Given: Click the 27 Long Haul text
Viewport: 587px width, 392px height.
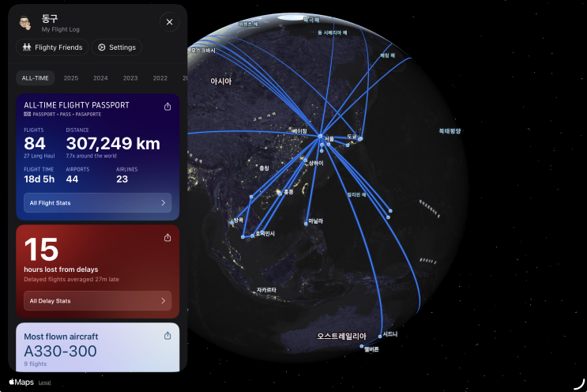Looking at the screenshot, I should pos(40,156).
